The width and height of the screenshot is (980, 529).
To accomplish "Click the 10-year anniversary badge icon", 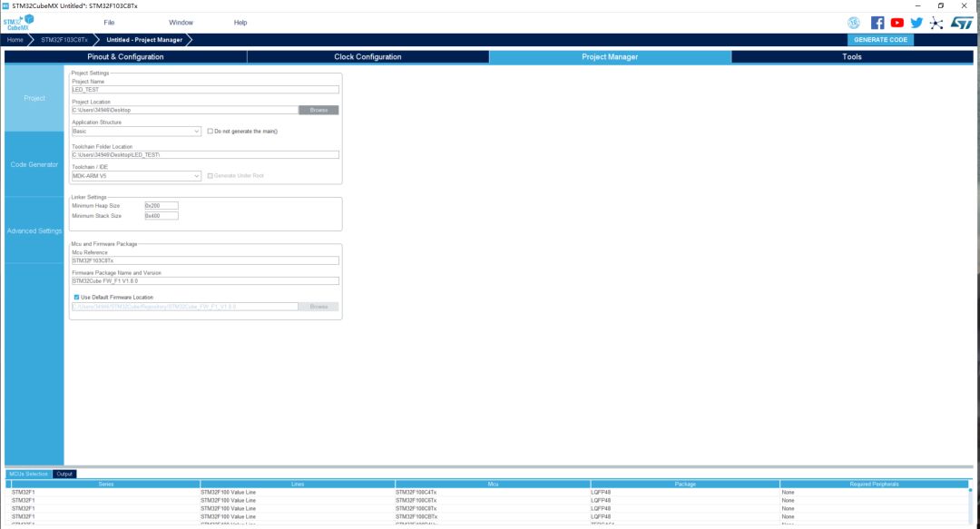I will click(854, 23).
